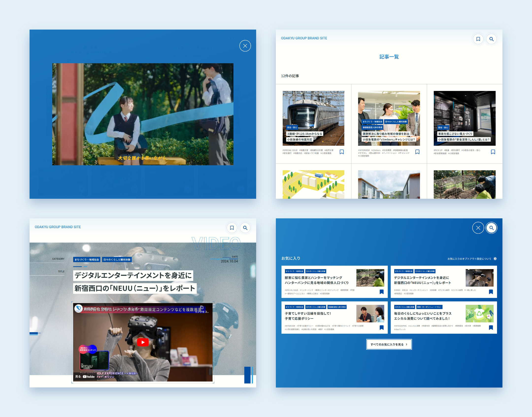Close the favorites panel with X button
This screenshot has height=417, width=532.
(x=478, y=228)
